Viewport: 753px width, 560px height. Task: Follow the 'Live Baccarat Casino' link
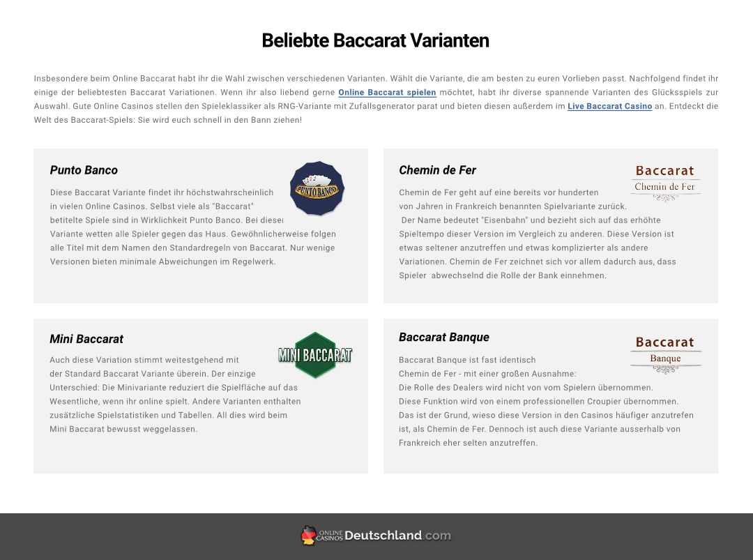609,106
